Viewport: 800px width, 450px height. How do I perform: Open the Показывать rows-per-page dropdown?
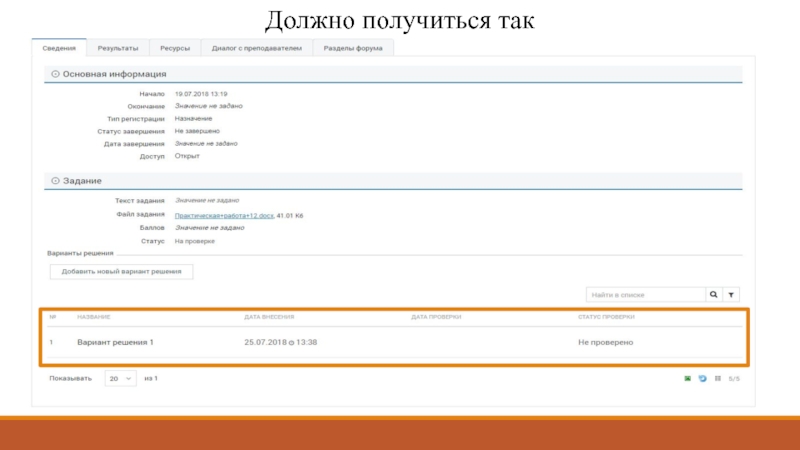pos(119,379)
